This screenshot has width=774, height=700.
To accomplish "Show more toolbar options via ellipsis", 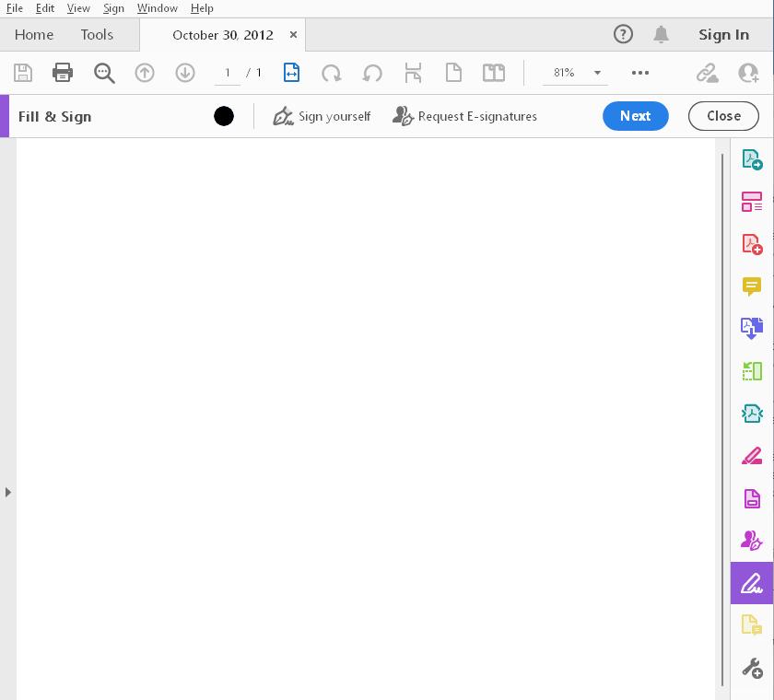I will [639, 73].
